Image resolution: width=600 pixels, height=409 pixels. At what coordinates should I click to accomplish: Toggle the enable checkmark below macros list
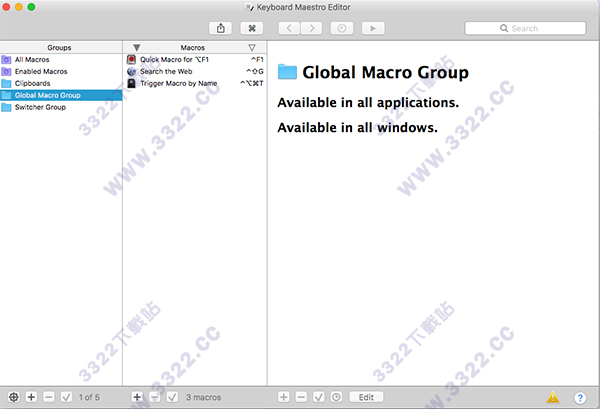(x=172, y=397)
